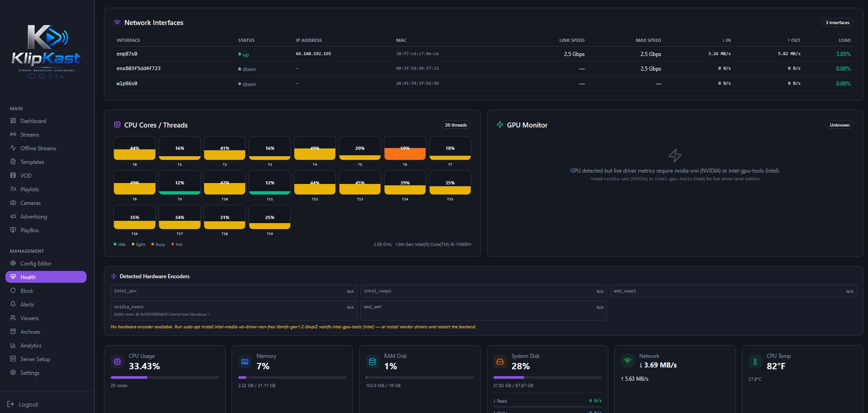Click the Alerts bell icon
This screenshot has height=413, width=868.
click(13, 304)
